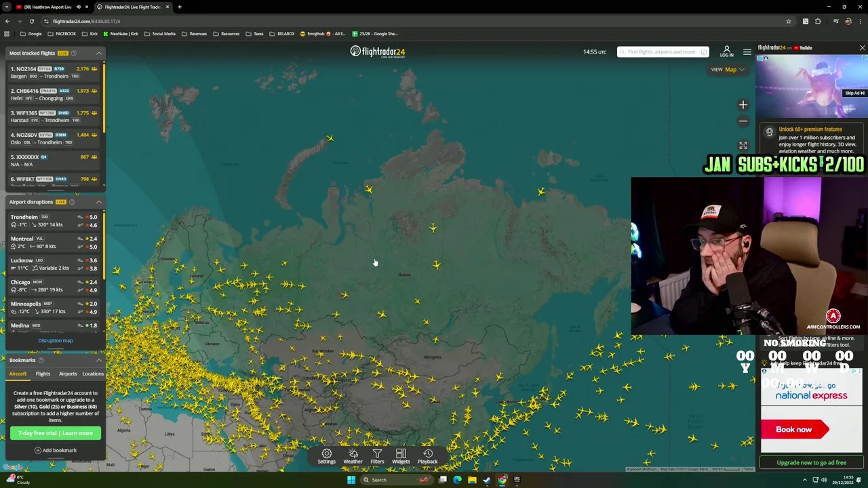Click Add bookmark
Image resolution: width=868 pixels, height=488 pixels.
pyautogui.click(x=56, y=450)
